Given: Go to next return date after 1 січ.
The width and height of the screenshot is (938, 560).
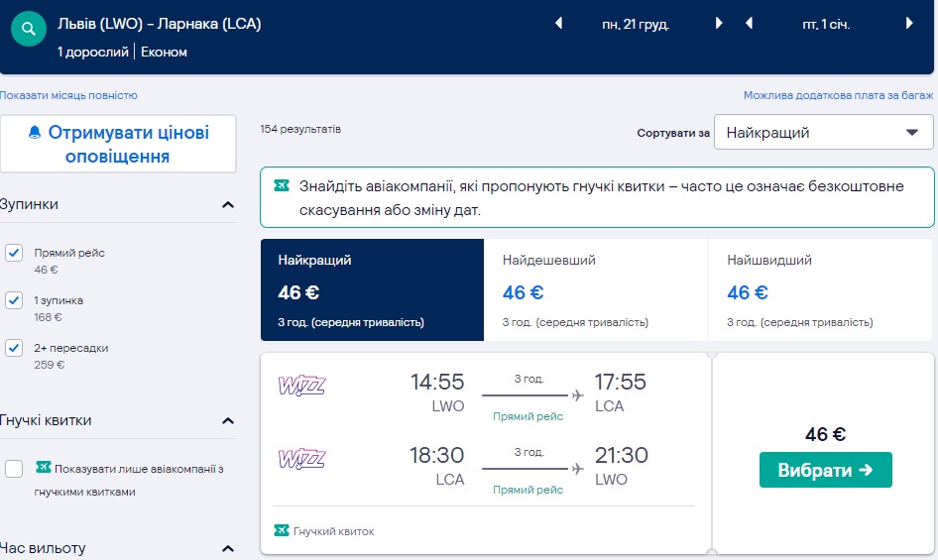Looking at the screenshot, I should (x=909, y=24).
